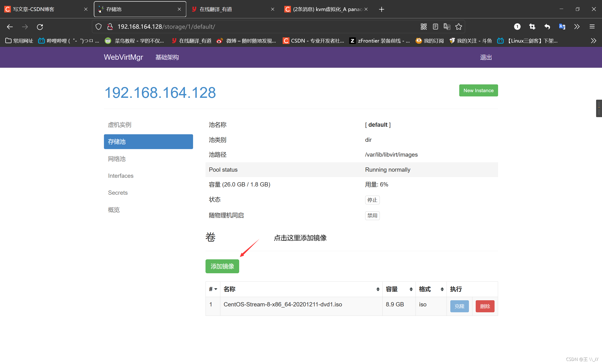Image resolution: width=602 pixels, height=364 pixels.
Task: Open the 我的关注 - 斗鱼 bookmark
Action: 471,40
